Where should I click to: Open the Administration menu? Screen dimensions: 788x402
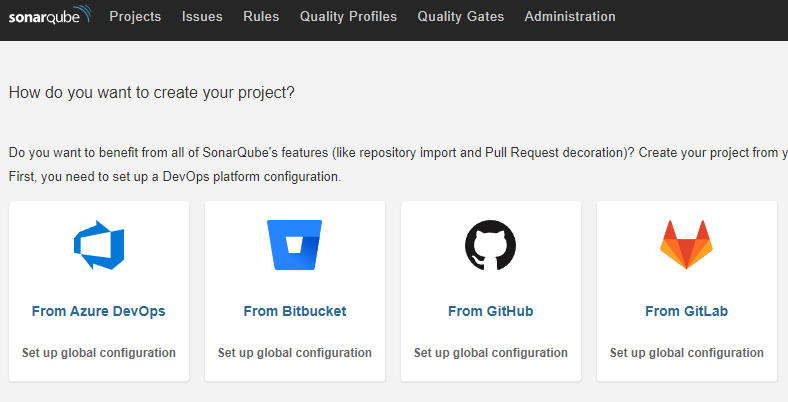click(x=570, y=17)
